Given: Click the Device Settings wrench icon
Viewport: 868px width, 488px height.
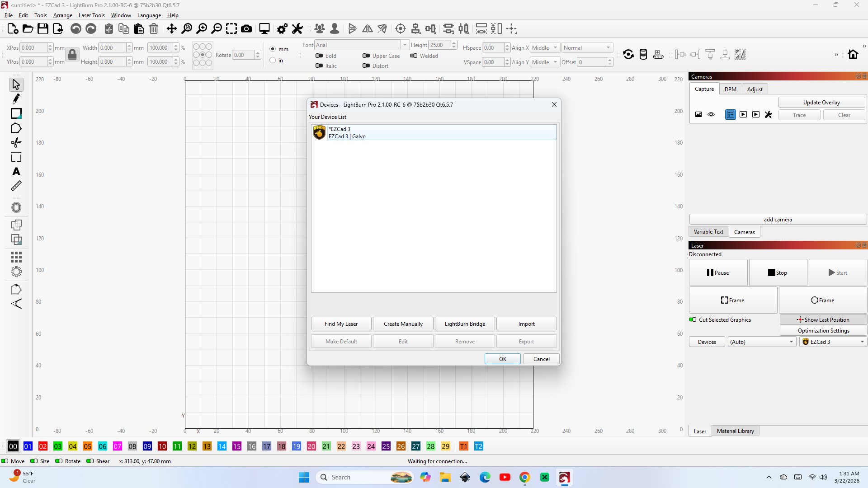Looking at the screenshot, I should [297, 29].
